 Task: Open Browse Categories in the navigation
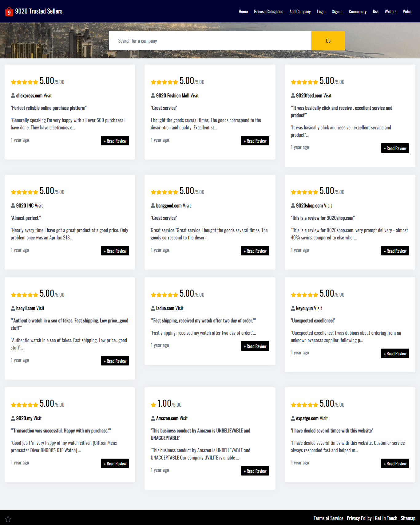[x=268, y=12]
